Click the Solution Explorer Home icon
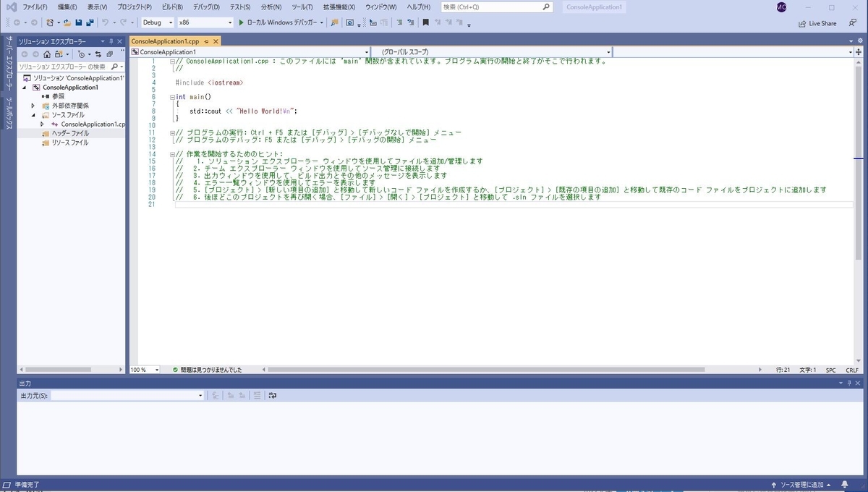 pos(46,54)
